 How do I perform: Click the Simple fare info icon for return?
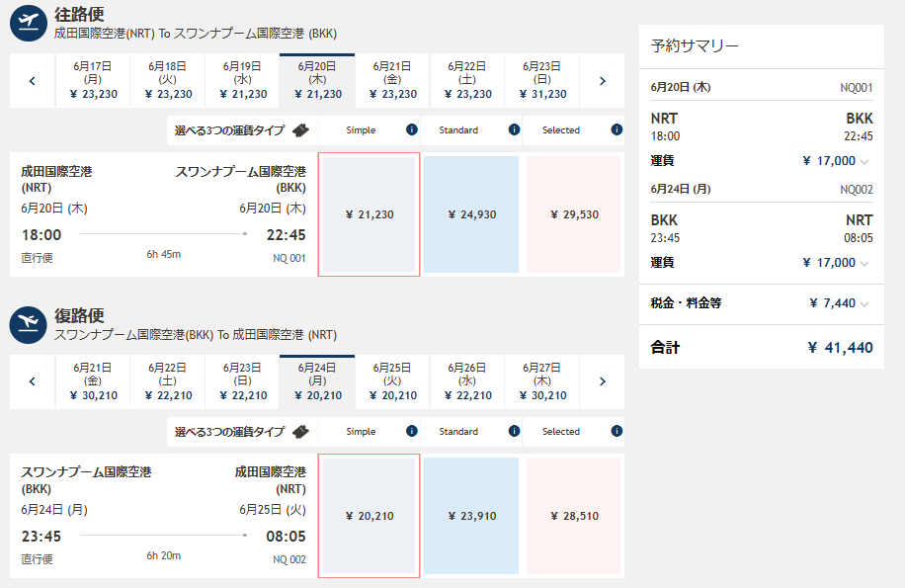412,431
